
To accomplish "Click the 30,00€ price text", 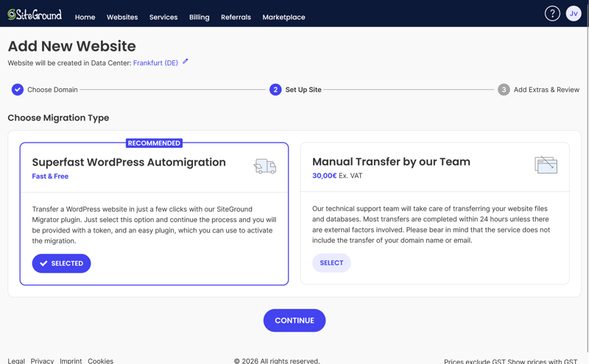I will 324,176.
